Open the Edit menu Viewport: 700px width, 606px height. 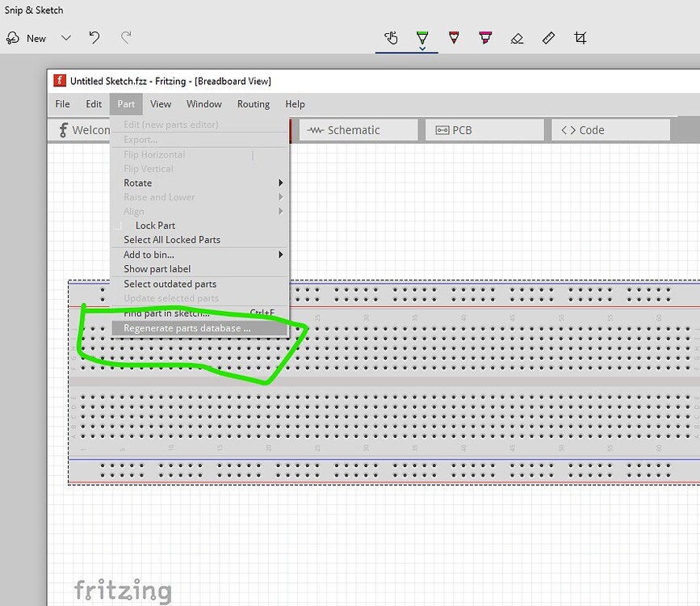point(94,104)
